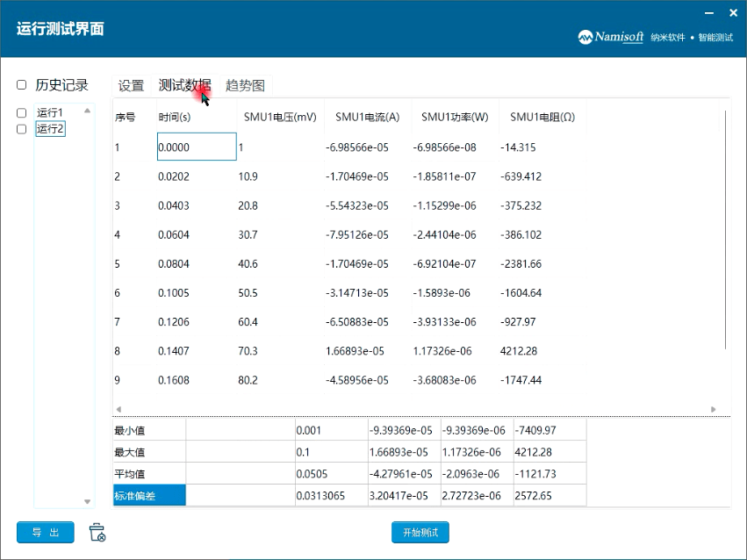Screen dimensions: 747x560
Task: Select 运行2 in history list
Action: click(x=50, y=129)
